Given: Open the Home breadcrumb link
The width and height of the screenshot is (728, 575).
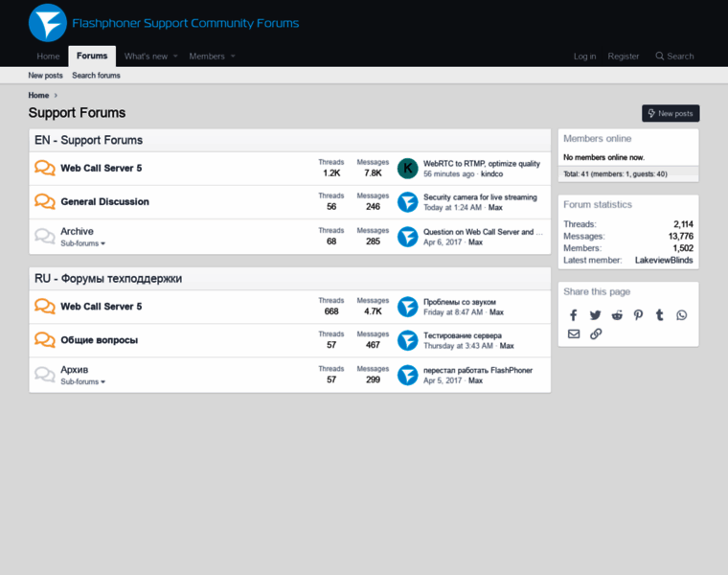Looking at the screenshot, I should tap(38, 95).
